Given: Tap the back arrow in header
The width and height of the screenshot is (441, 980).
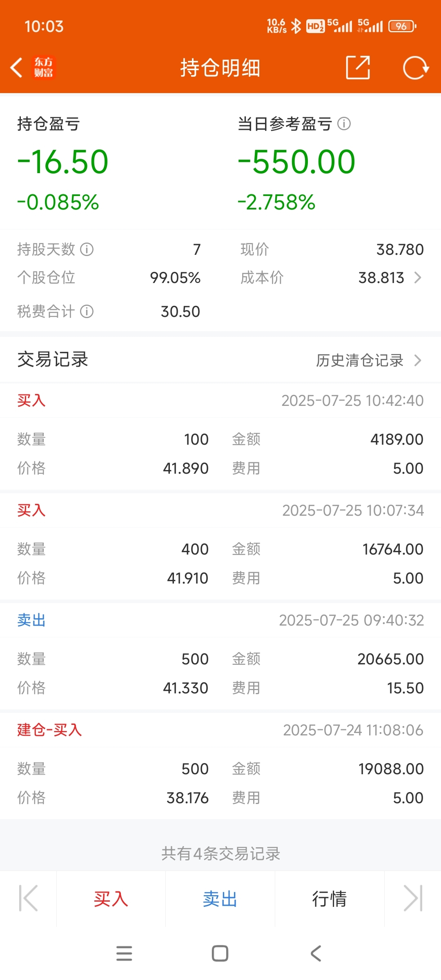Looking at the screenshot, I should [x=16, y=67].
